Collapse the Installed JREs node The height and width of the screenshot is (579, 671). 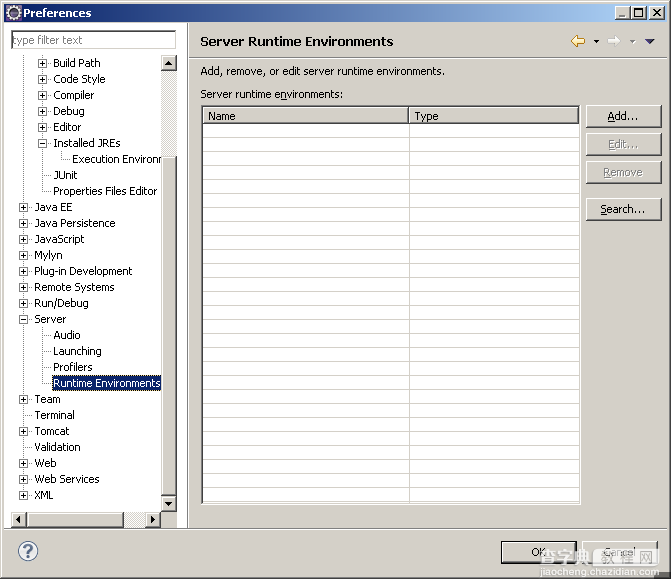[42, 143]
